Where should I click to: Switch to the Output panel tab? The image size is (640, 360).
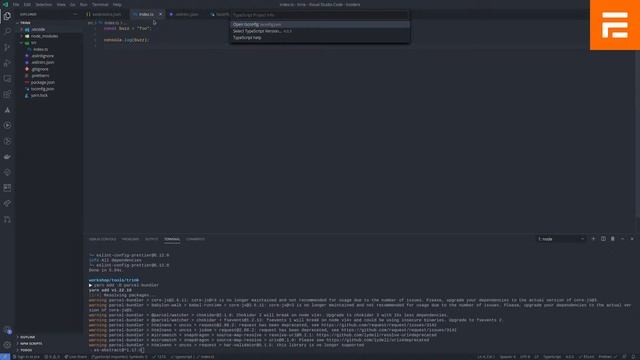151,239
